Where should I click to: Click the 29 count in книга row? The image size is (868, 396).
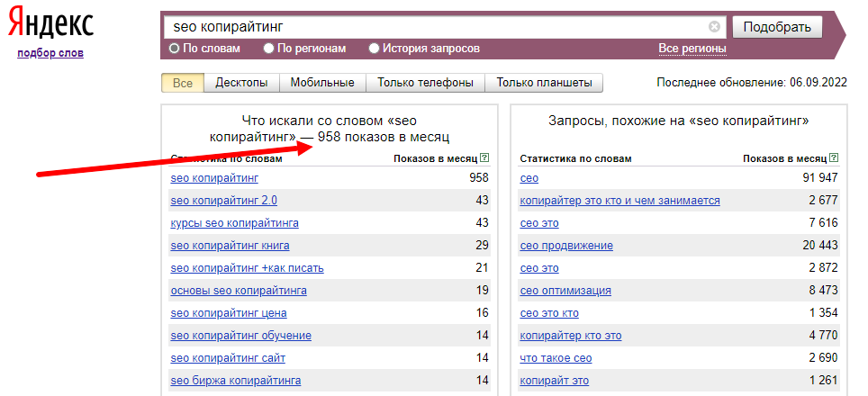tap(482, 246)
